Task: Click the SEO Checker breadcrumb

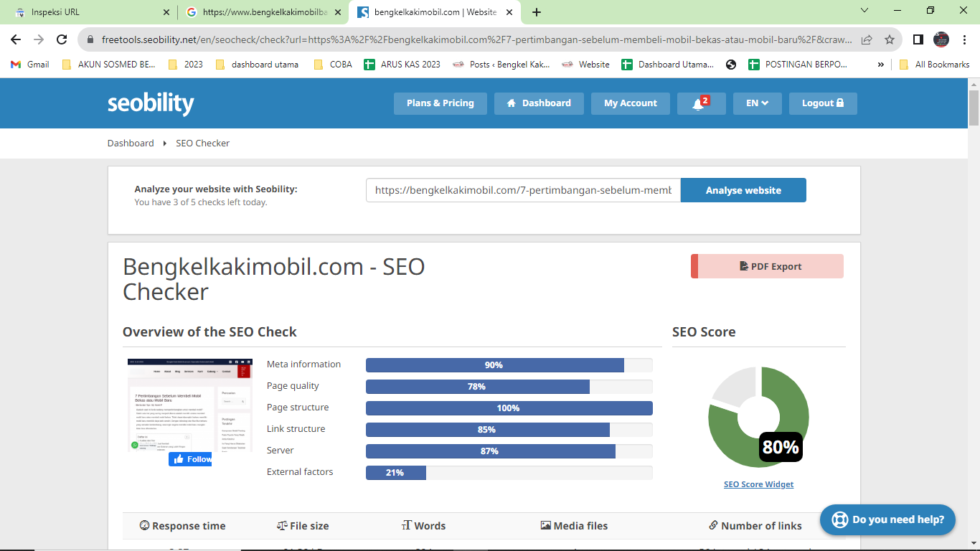Action: click(x=202, y=143)
